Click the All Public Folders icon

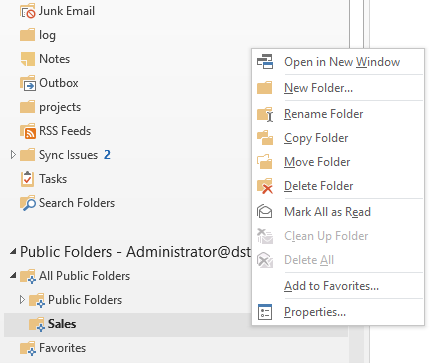[28, 276]
